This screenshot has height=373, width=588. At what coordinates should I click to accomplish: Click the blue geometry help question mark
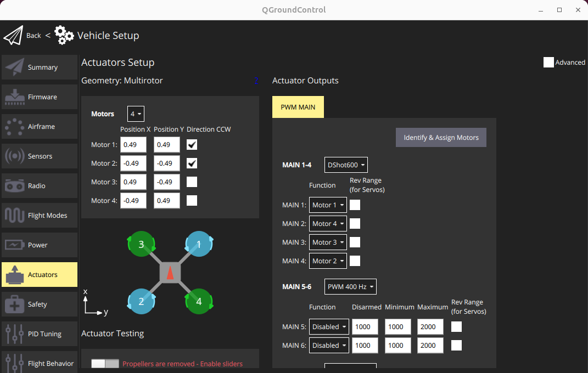[x=256, y=81]
